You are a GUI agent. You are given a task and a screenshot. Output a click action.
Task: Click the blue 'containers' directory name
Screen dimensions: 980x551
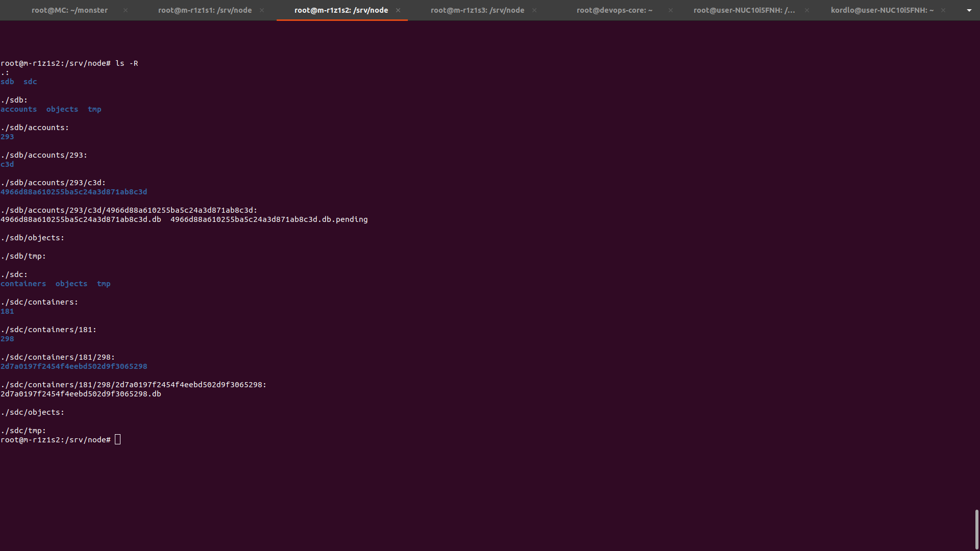pyautogui.click(x=23, y=284)
